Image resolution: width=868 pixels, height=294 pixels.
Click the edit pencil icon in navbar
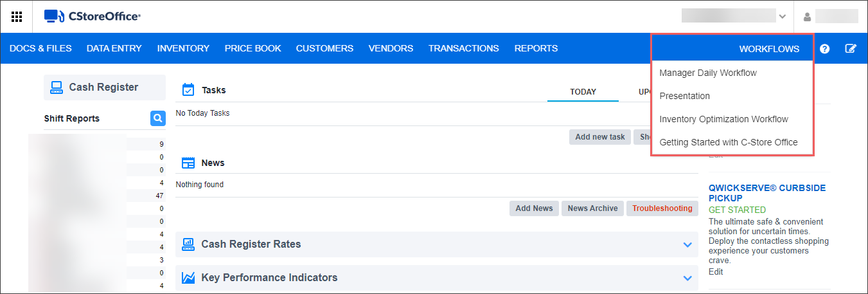(x=851, y=49)
